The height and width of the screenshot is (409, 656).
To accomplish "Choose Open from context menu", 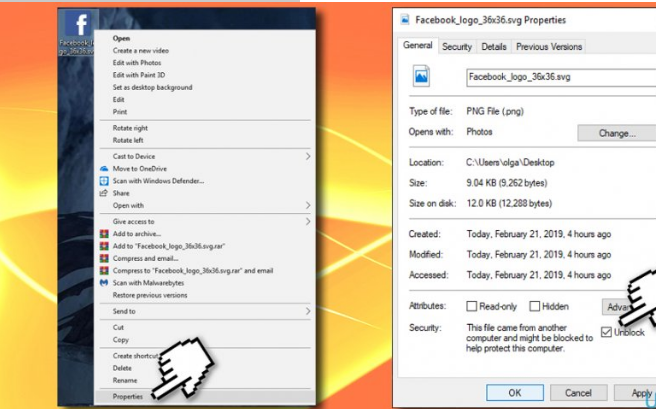I will tap(121, 38).
